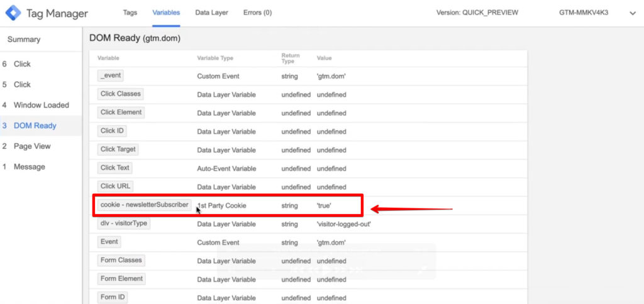644x304 pixels.
Task: Click the Tag Manager title text
Action: pyautogui.click(x=57, y=14)
